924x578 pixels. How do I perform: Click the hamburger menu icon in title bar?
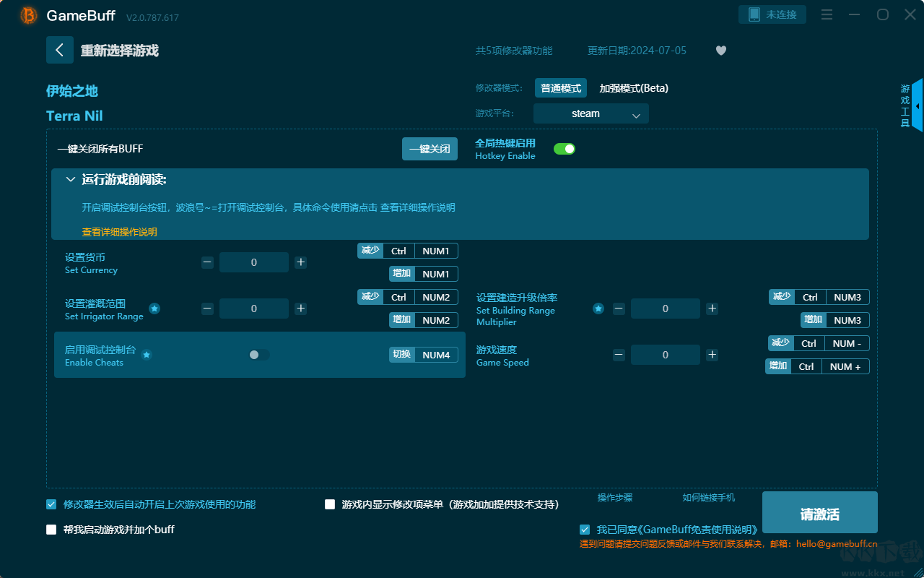click(827, 15)
